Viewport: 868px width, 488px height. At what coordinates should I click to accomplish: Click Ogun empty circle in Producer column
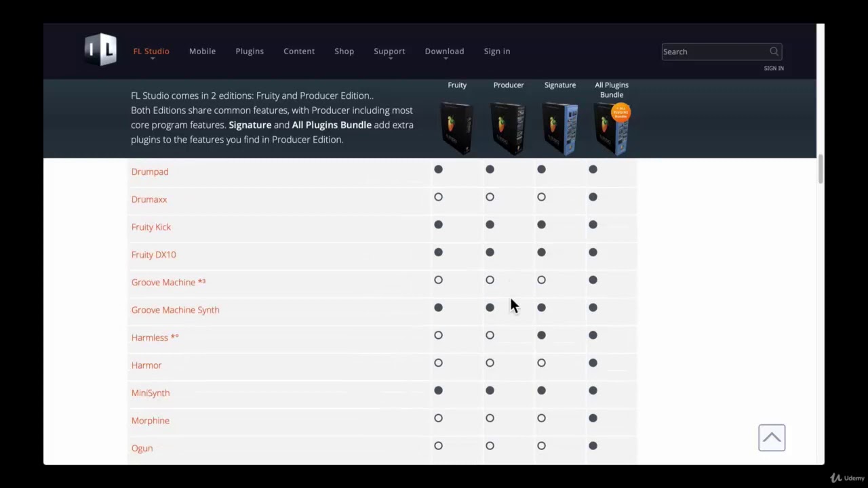pos(490,446)
